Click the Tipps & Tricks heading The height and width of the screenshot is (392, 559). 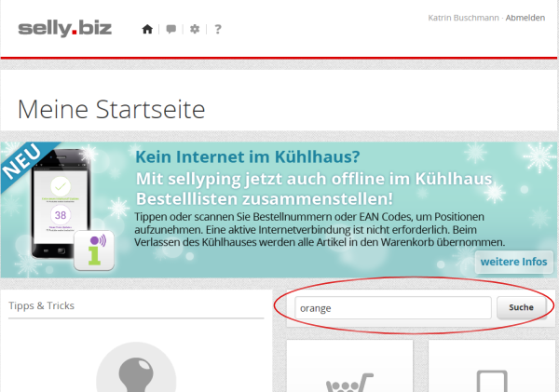tap(41, 305)
